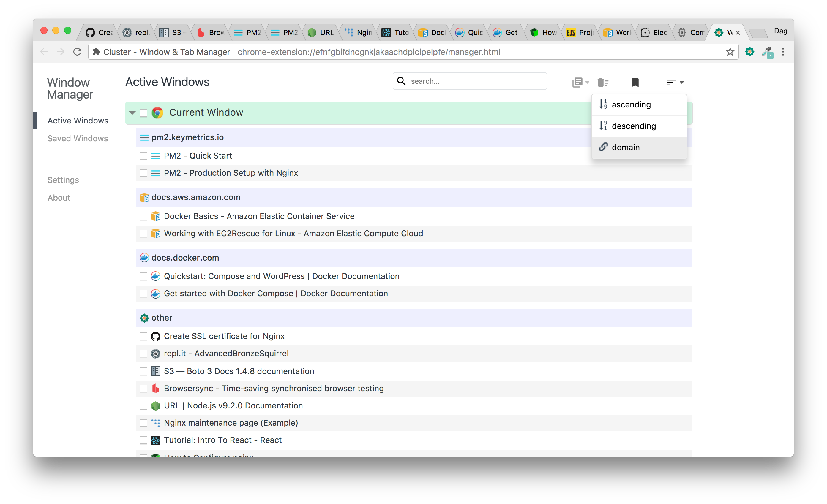Click the repl.it favicon in list

click(155, 354)
